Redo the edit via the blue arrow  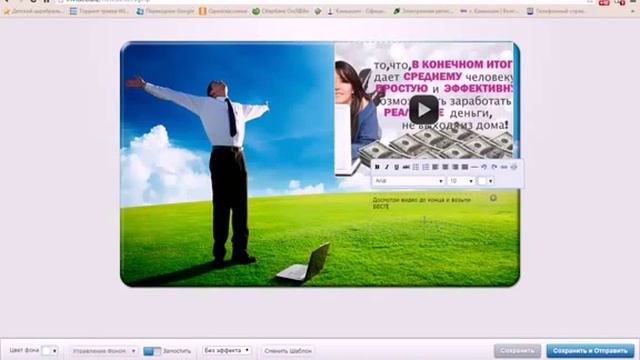[x=494, y=167]
